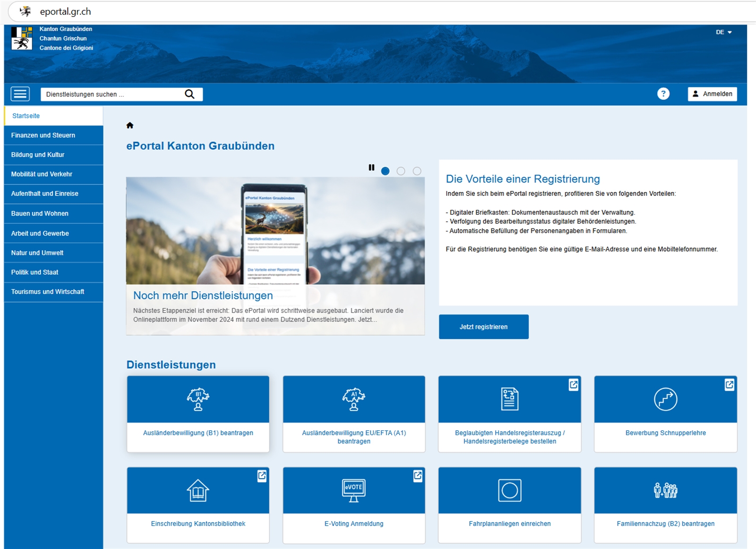Open the E-Voting Anmeldung eVOTE icon

point(353,490)
